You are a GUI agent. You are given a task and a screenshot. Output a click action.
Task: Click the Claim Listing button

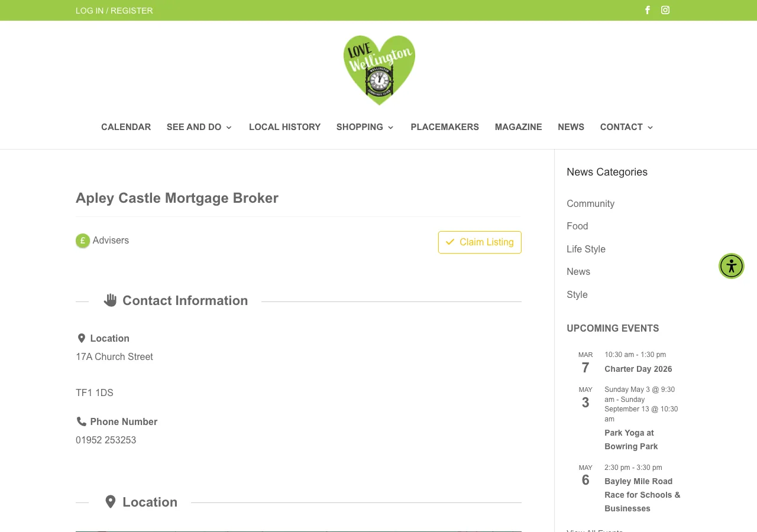[480, 242]
